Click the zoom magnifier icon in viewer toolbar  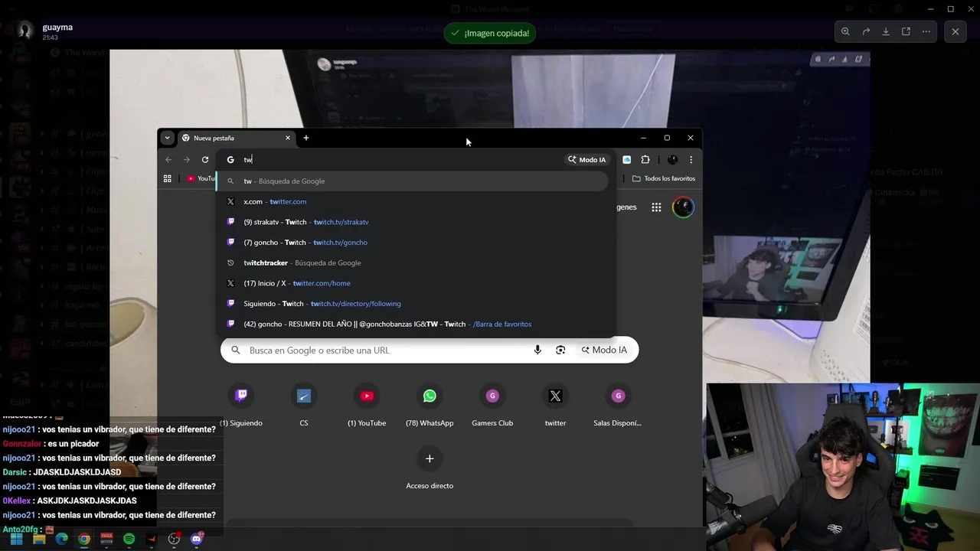pos(845,31)
